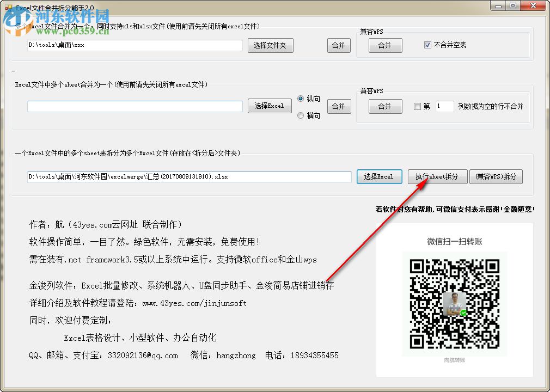Click the email text 332092136@qq.com
Image resolution: width=550 pixels, height=392 pixels.
[x=143, y=355]
